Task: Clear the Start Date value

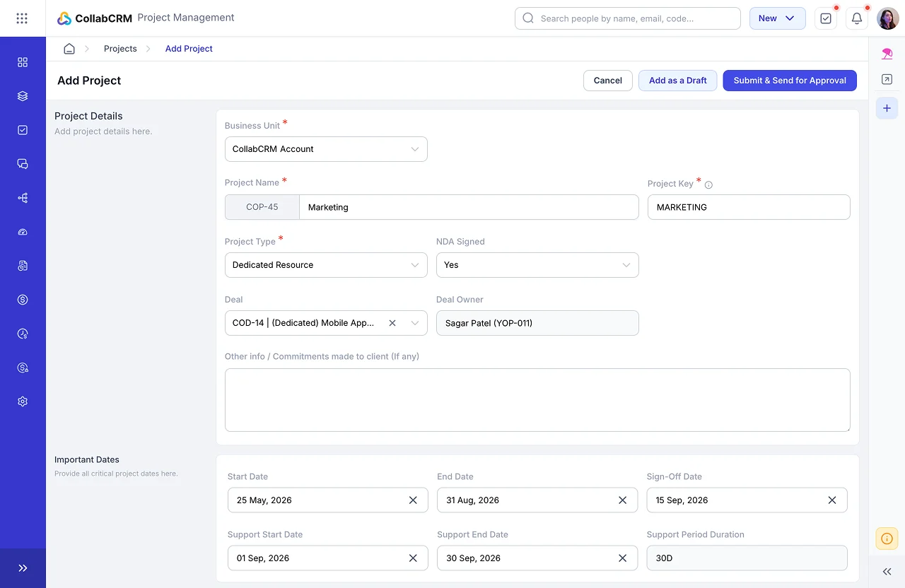Action: (413, 500)
